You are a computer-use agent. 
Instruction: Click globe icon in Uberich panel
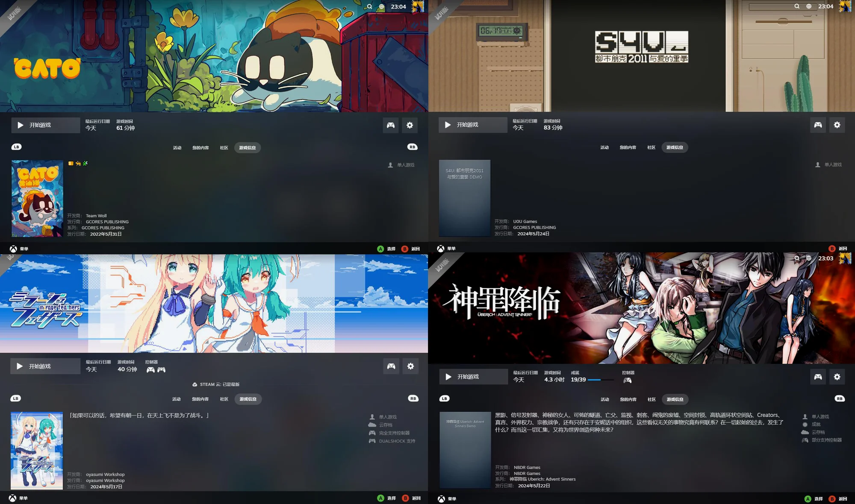tap(809, 258)
